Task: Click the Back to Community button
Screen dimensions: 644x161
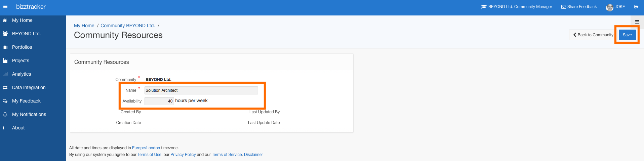Action: tap(593, 35)
